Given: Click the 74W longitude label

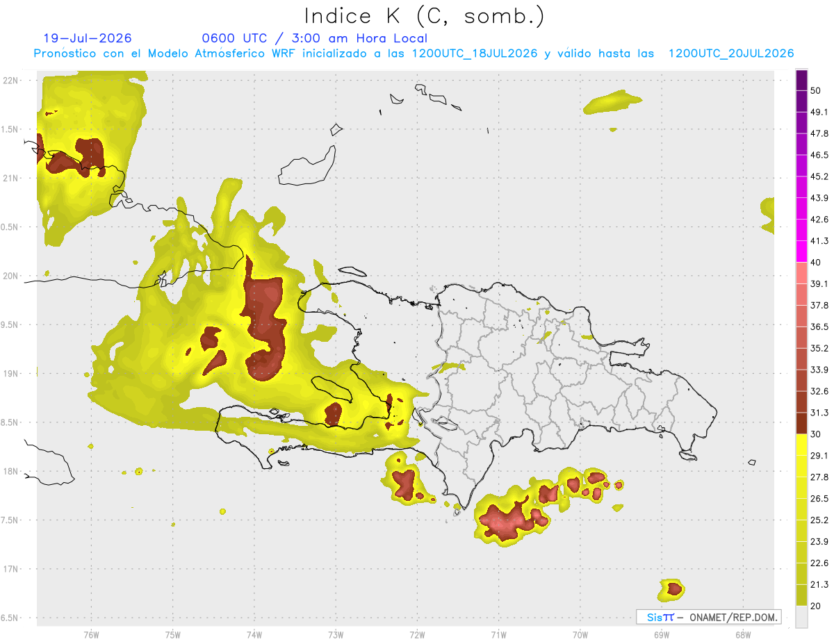Looking at the screenshot, I should [254, 634].
